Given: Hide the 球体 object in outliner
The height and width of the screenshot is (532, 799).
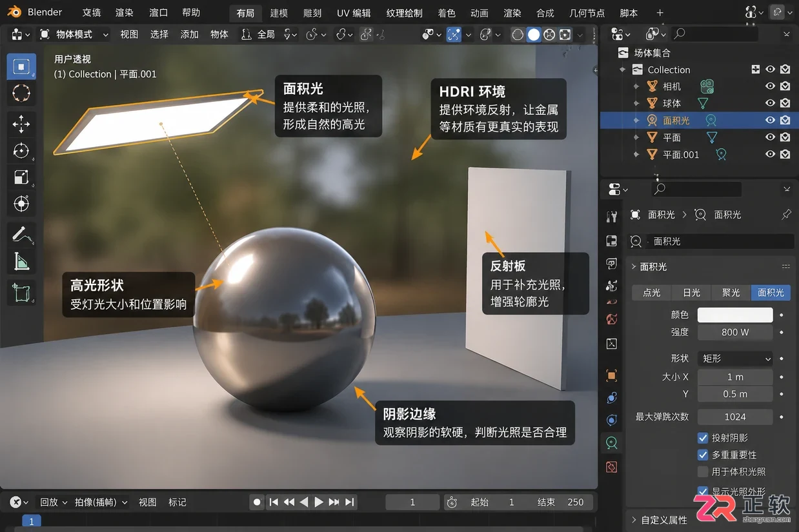Looking at the screenshot, I should 770,103.
